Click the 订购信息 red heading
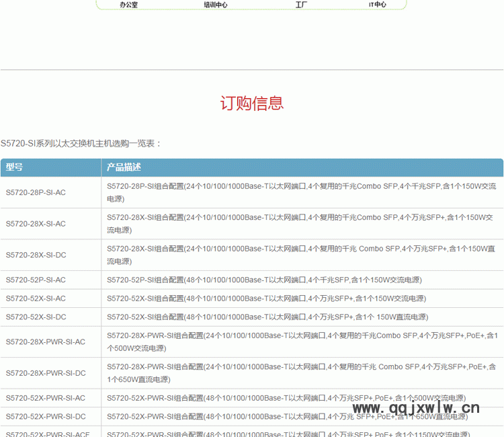The image size is (504, 437). (x=252, y=103)
